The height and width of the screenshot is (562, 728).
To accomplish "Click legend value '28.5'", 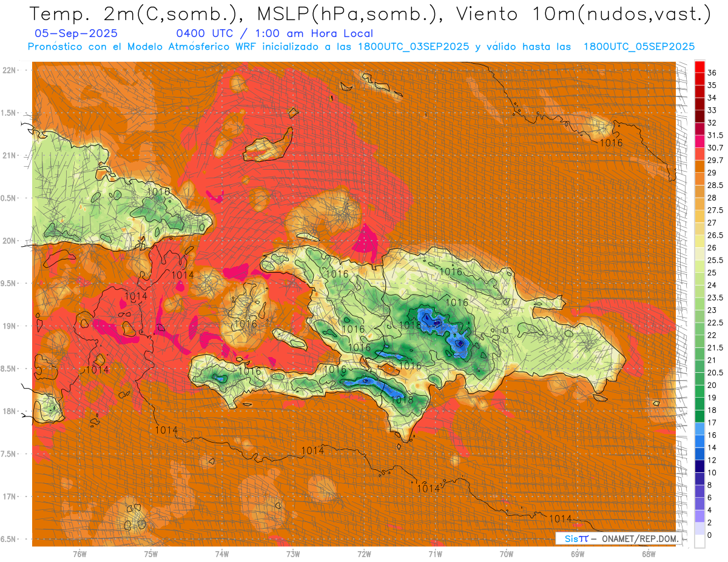I will tap(715, 185).
